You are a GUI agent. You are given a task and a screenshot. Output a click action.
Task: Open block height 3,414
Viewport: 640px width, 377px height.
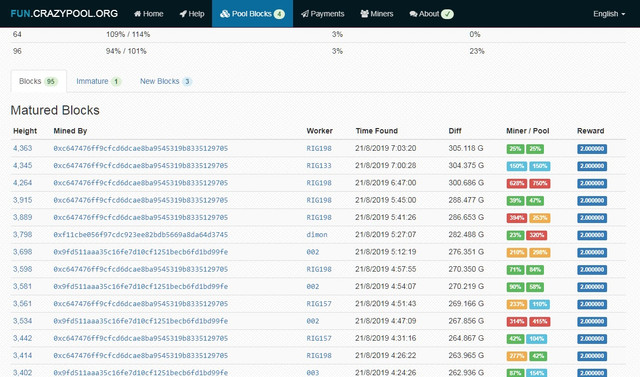point(22,355)
